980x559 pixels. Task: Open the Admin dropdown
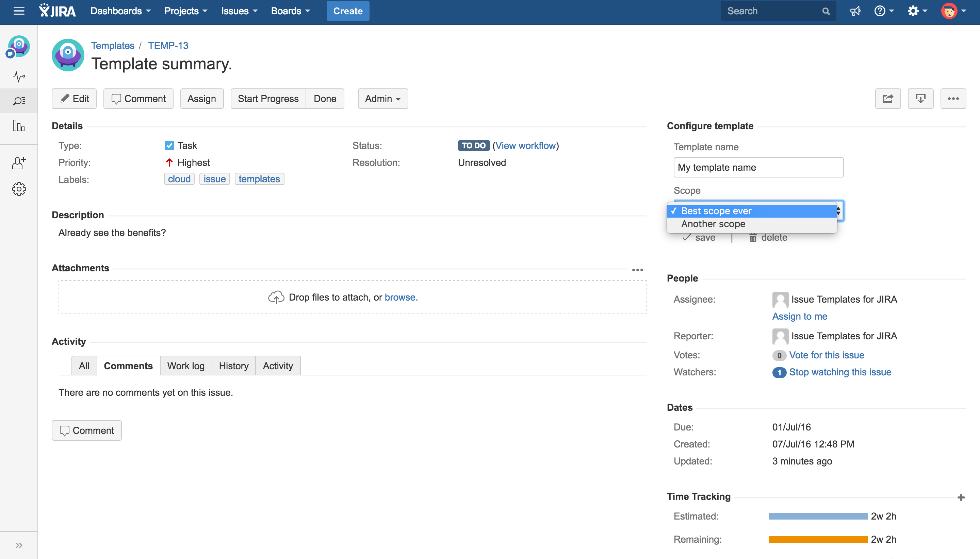click(382, 99)
